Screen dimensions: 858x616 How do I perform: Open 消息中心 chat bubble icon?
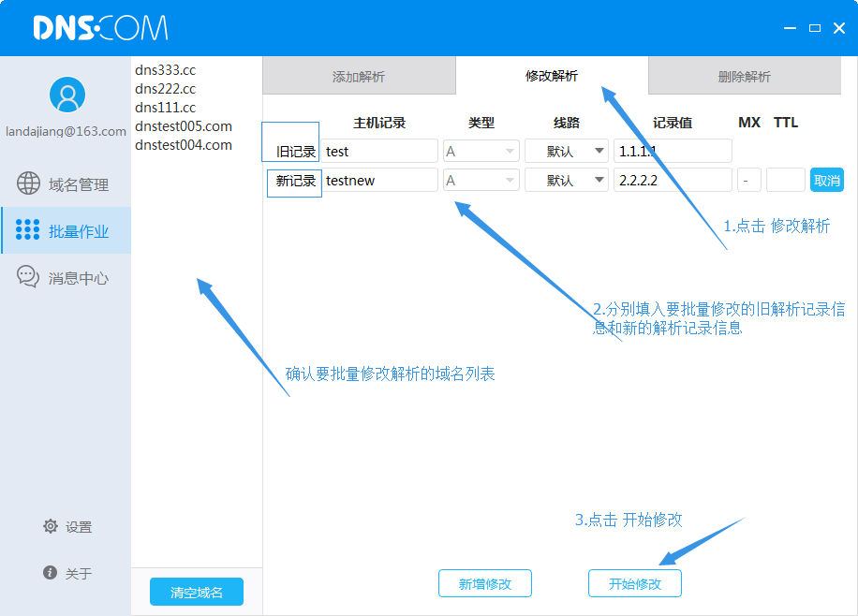[x=29, y=277]
